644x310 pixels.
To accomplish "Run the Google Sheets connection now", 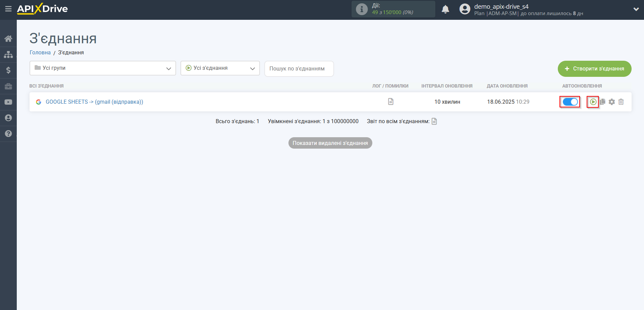I will pyautogui.click(x=593, y=102).
